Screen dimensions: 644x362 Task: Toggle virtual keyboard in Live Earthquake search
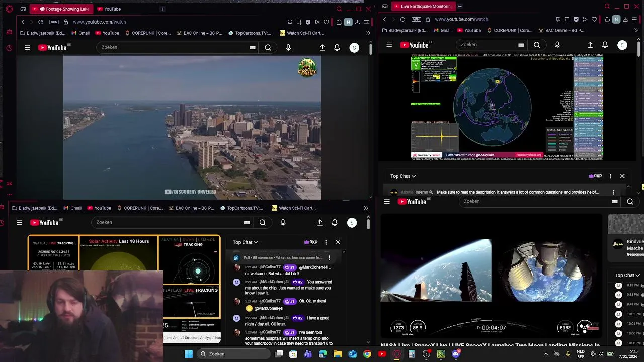521,45
